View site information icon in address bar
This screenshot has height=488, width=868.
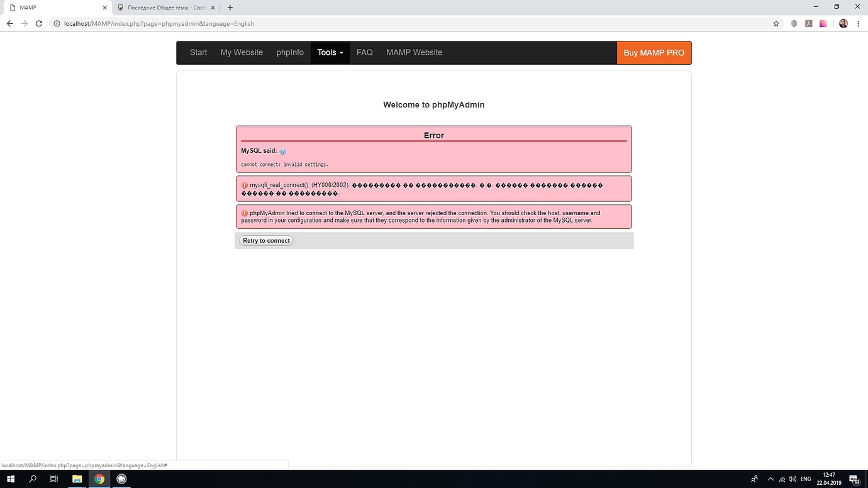click(x=57, y=23)
